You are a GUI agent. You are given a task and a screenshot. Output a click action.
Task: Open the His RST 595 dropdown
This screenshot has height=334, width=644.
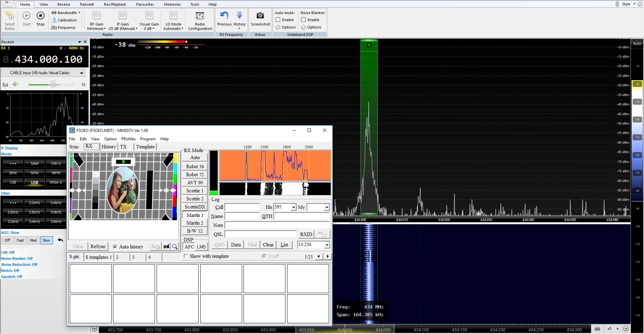coord(293,207)
